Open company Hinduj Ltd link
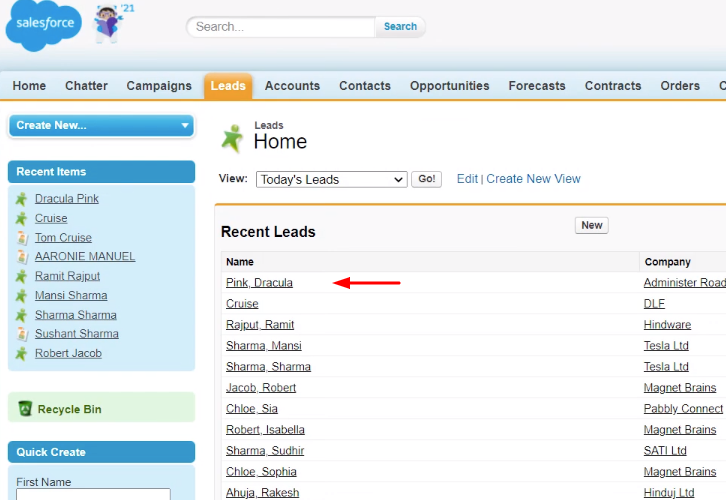The width and height of the screenshot is (726, 500). (669, 493)
